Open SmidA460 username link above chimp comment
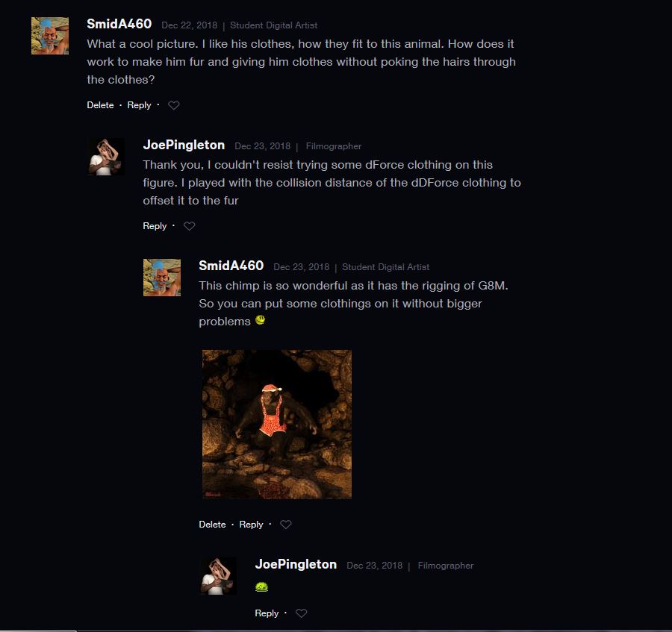The height and width of the screenshot is (632, 672). tap(231, 266)
